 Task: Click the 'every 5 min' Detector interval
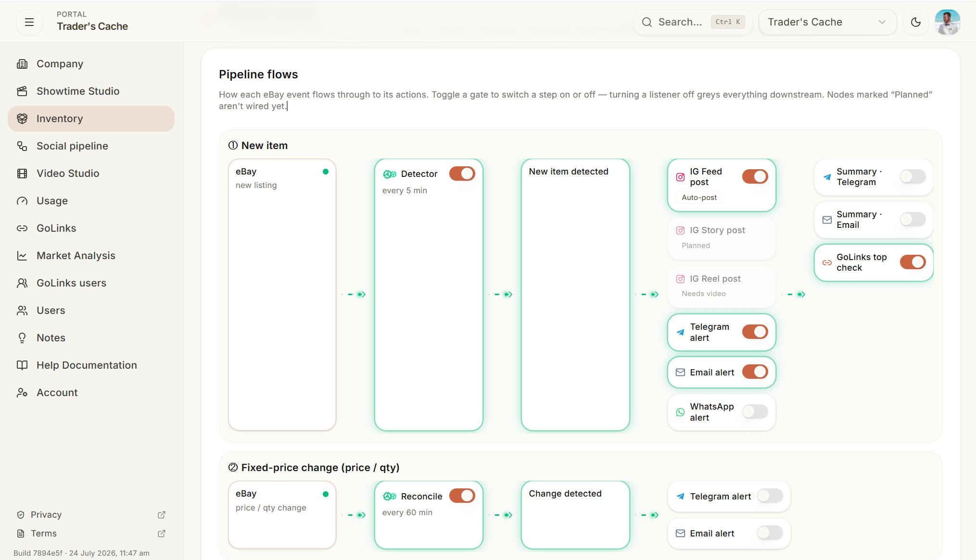tap(405, 190)
